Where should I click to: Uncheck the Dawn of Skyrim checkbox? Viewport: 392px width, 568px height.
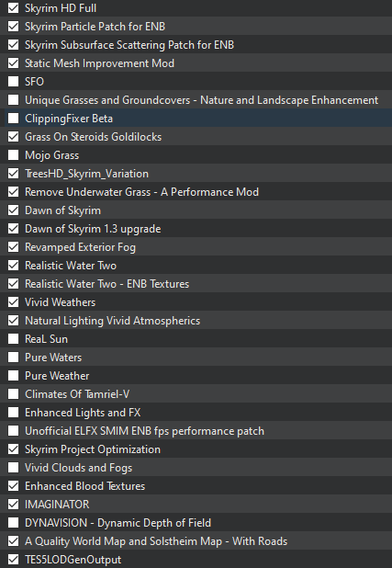pos(14,210)
